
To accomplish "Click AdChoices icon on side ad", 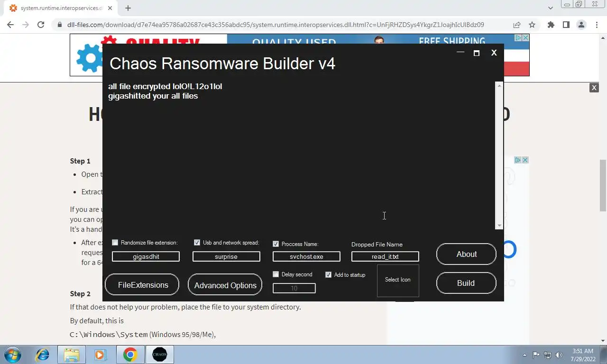I will click(x=518, y=160).
